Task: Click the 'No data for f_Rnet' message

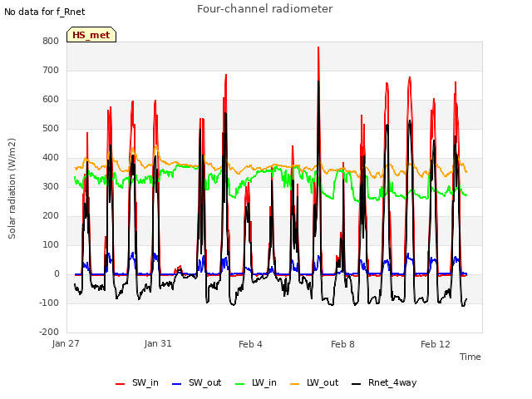Action: click(44, 12)
